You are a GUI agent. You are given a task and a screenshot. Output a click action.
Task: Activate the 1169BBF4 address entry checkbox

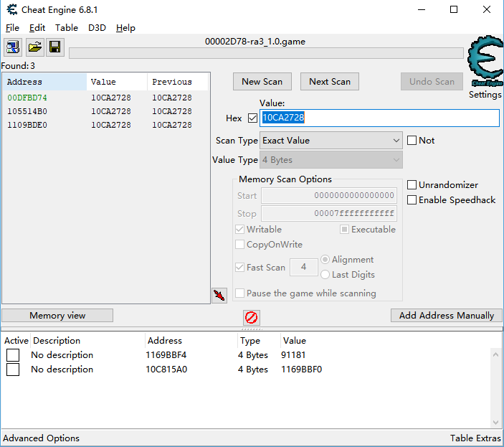(x=13, y=355)
